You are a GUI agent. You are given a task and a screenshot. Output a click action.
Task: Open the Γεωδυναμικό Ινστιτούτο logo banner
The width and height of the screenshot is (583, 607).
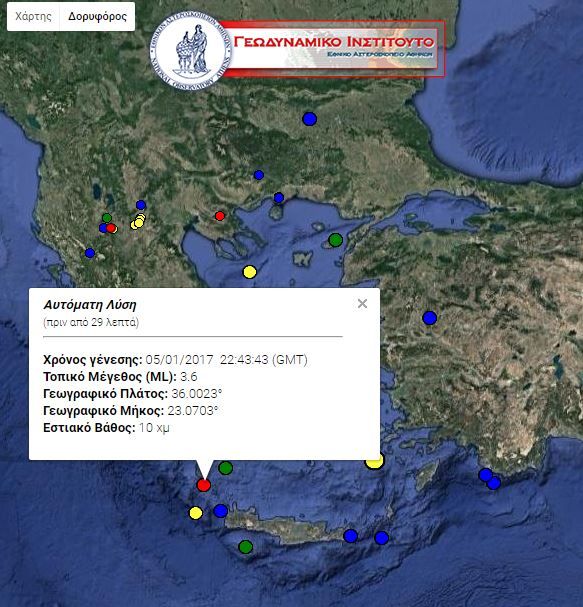(x=333, y=48)
